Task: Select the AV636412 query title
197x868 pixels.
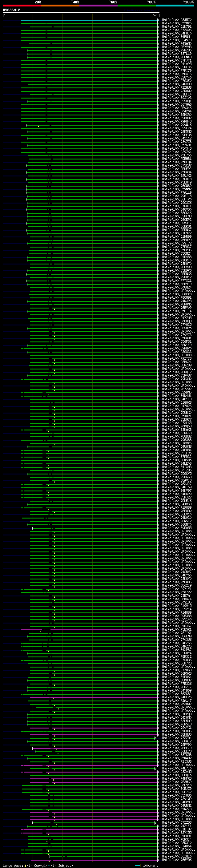Action: pyautogui.click(x=11, y=10)
